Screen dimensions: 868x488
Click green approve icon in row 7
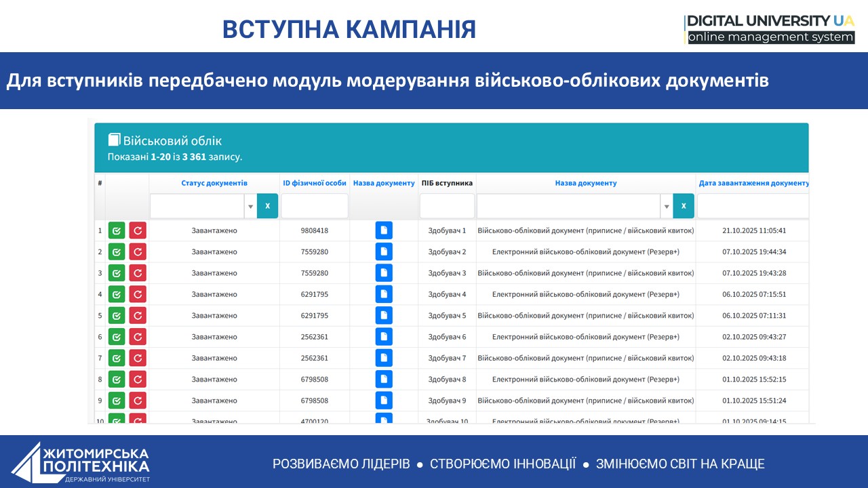point(117,358)
